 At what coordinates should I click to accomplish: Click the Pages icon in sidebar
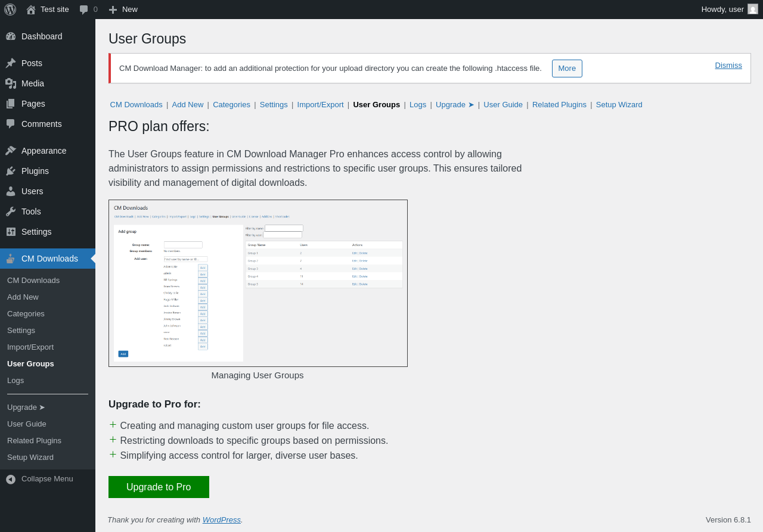point(11,104)
